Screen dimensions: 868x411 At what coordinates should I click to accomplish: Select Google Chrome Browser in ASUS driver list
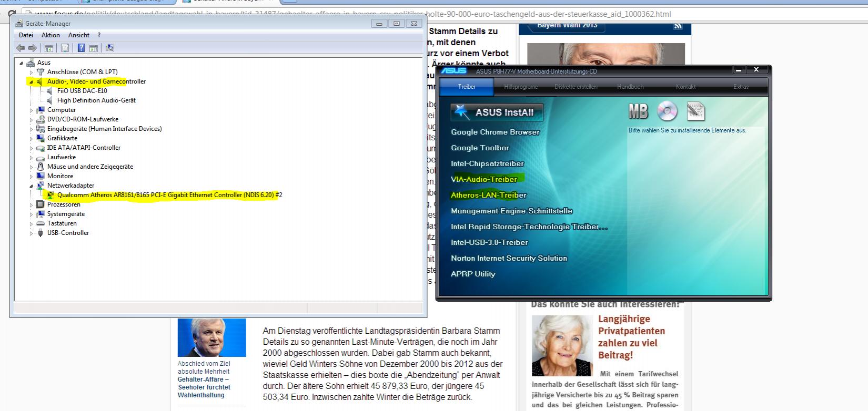495,132
